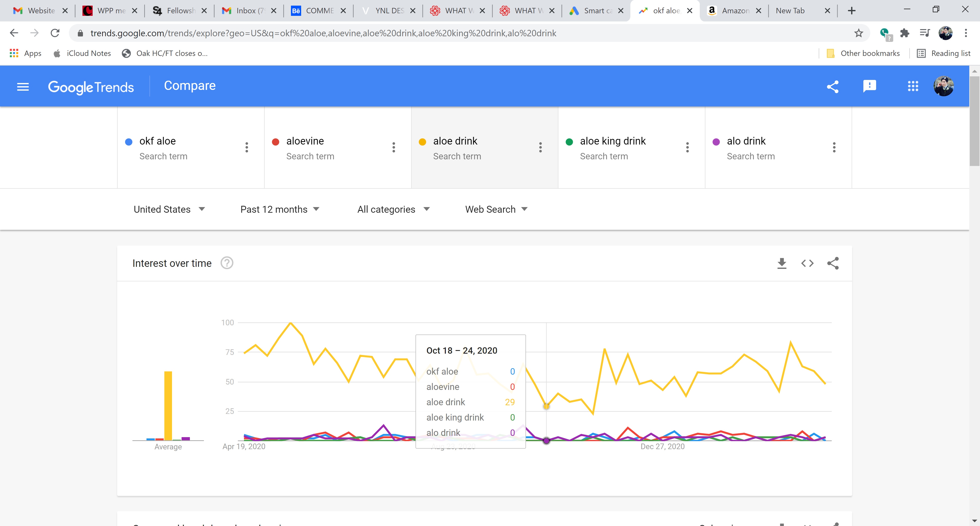This screenshot has height=526, width=980.
Task: Open options menu for alo drink term
Action: (x=834, y=147)
